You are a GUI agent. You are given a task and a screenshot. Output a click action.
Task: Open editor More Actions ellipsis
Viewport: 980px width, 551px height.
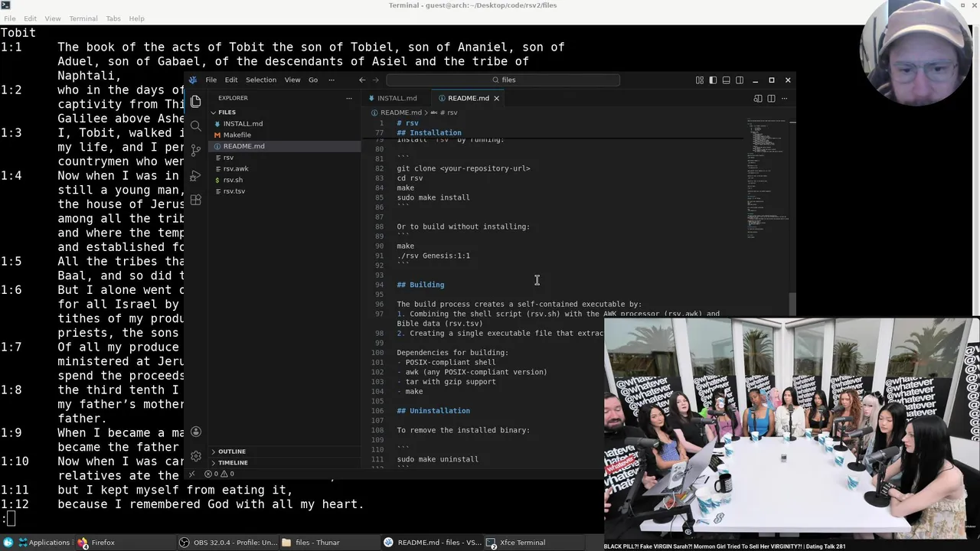pyautogui.click(x=784, y=98)
